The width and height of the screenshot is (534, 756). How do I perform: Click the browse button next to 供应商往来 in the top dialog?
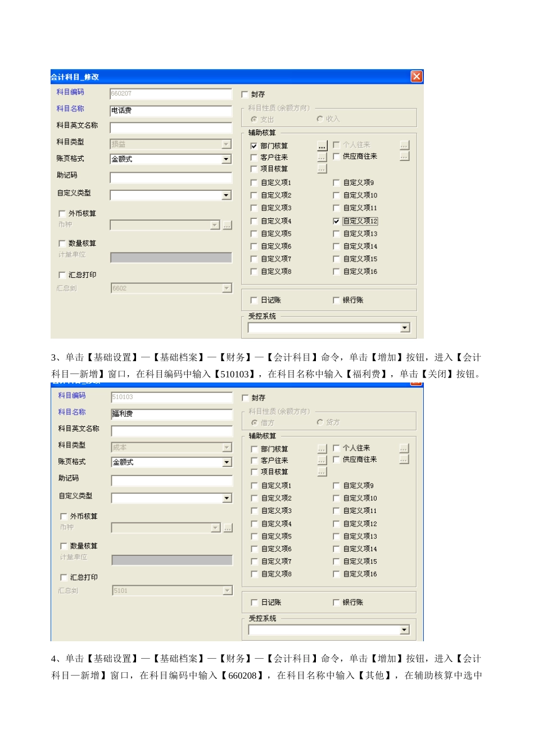pyautogui.click(x=404, y=156)
